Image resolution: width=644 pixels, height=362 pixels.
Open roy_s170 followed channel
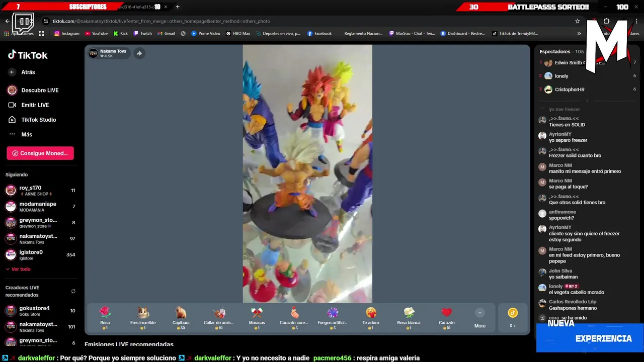click(40, 190)
